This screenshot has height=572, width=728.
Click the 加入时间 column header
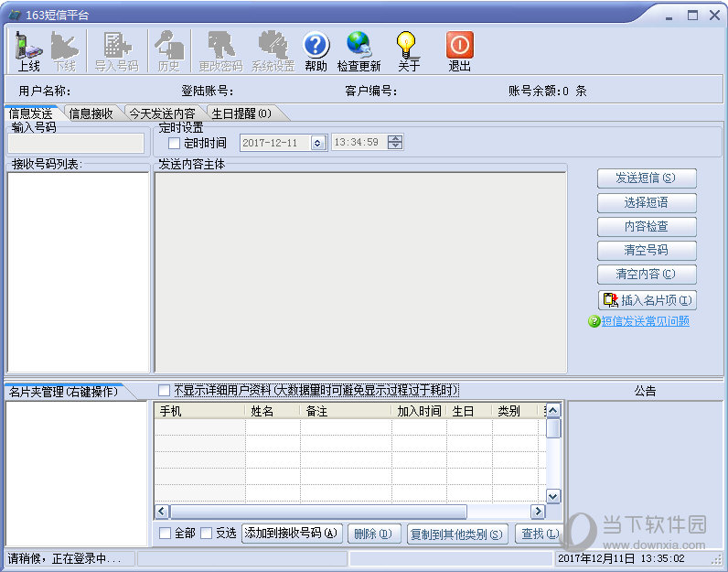click(x=419, y=411)
